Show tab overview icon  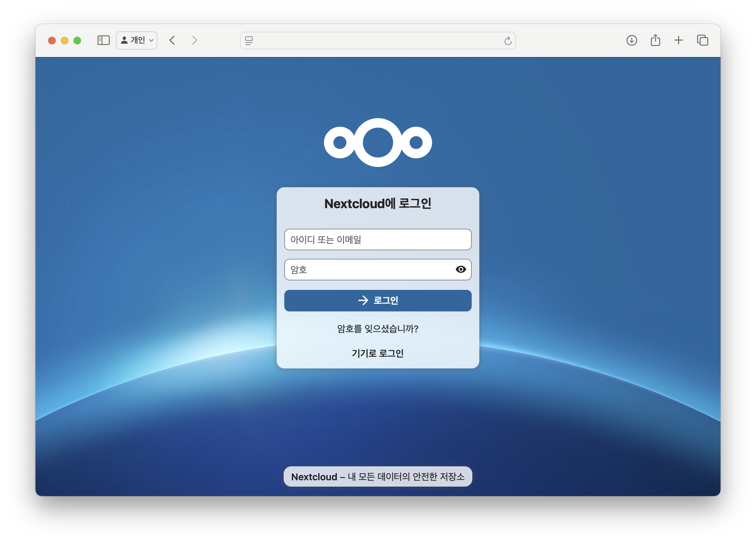[702, 40]
